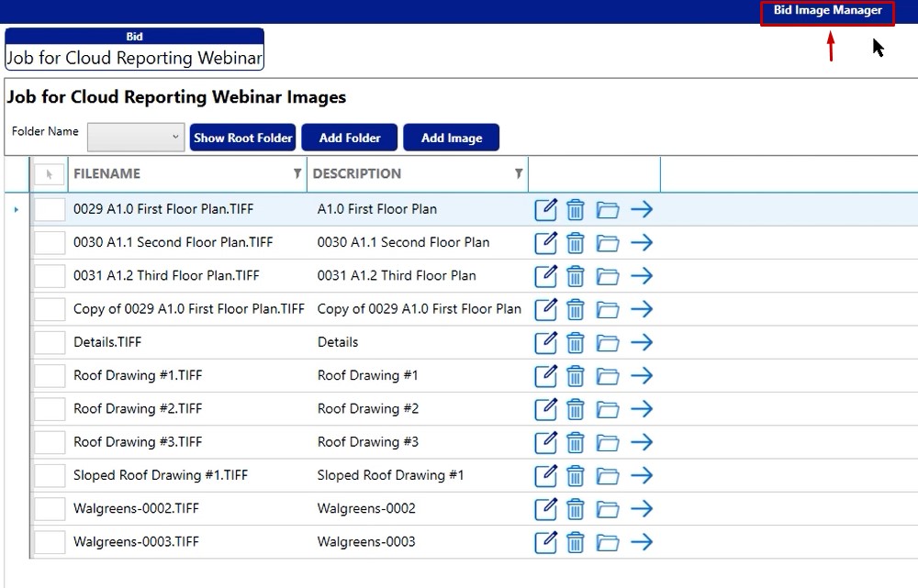The image size is (918, 588).
Task: Select the checkbox for Details.TIFF row
Action: click(x=50, y=343)
